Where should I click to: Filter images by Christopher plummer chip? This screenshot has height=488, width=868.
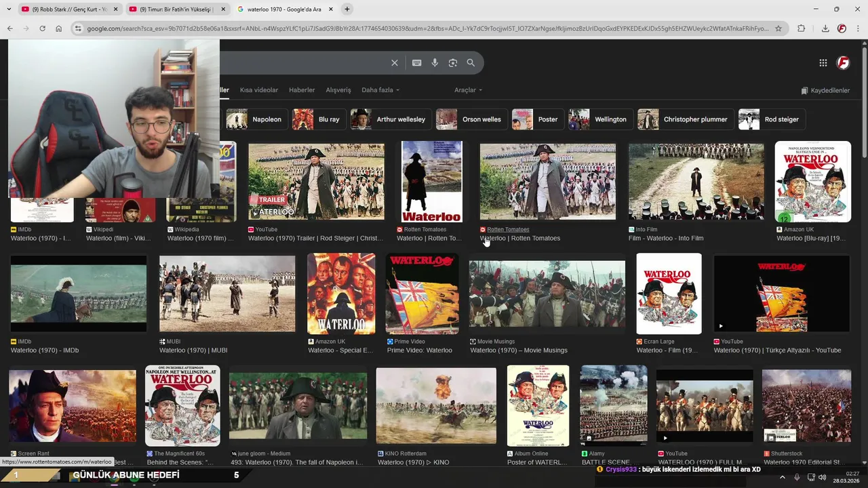(686, 119)
